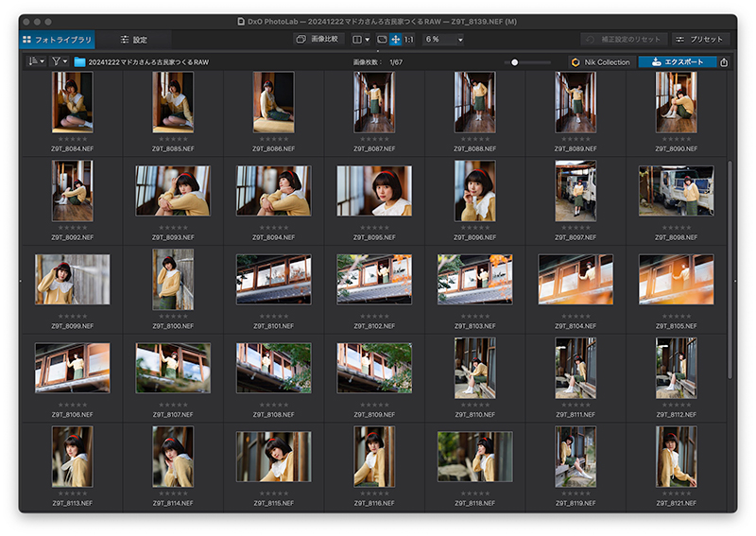Viewport: 756px width, 536px height.
Task: Click the エクスポート export button
Action: [677, 62]
